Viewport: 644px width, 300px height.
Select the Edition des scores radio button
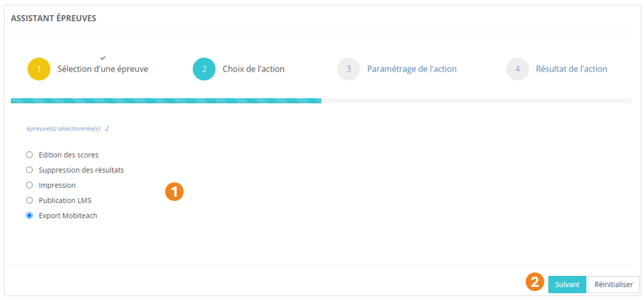(30, 155)
